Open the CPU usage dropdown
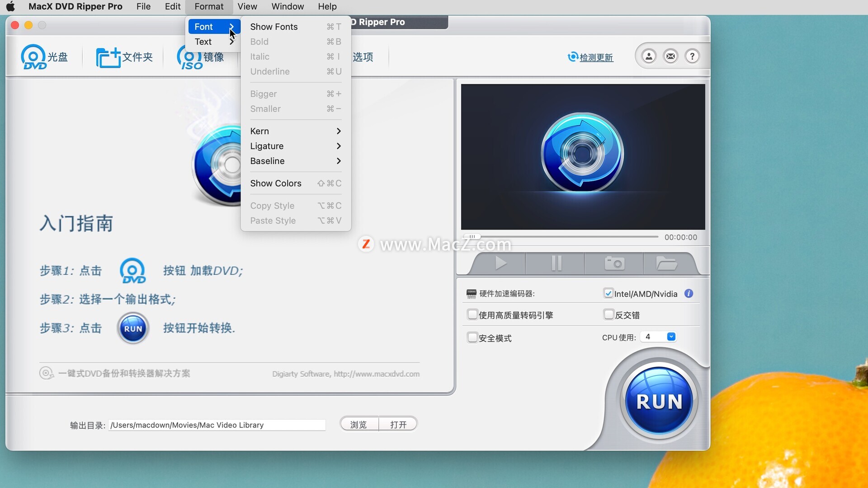The height and width of the screenshot is (488, 868). [x=658, y=337]
